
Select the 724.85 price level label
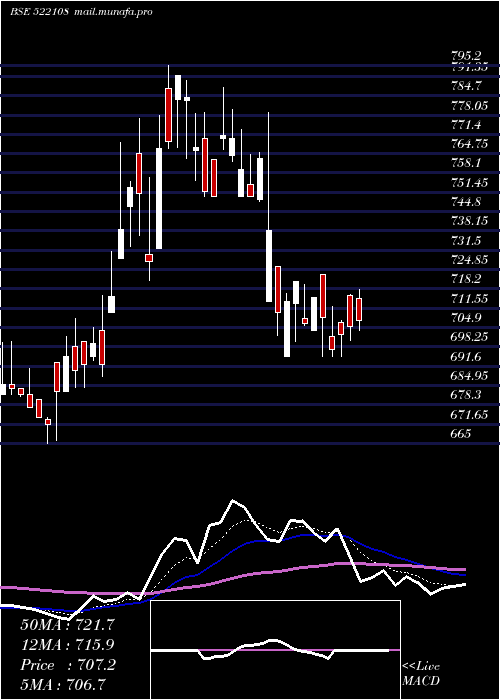(469, 260)
